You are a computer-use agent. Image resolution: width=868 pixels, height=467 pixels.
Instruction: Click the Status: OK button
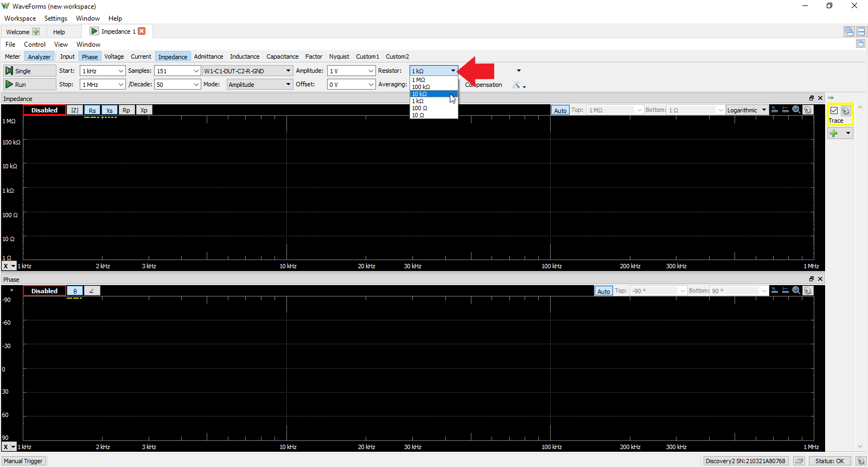pos(829,461)
